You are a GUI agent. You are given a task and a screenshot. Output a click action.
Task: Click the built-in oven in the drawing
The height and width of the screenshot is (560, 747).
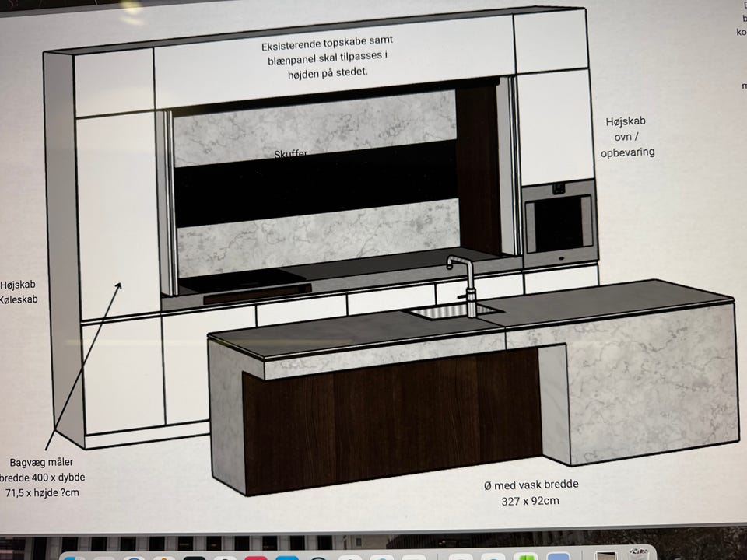559,224
